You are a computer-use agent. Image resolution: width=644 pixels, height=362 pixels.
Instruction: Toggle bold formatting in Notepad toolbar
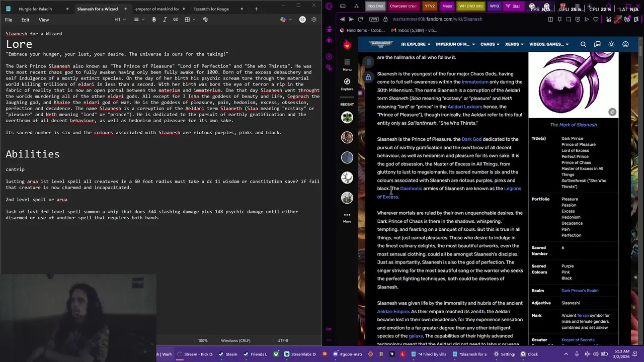click(154, 20)
